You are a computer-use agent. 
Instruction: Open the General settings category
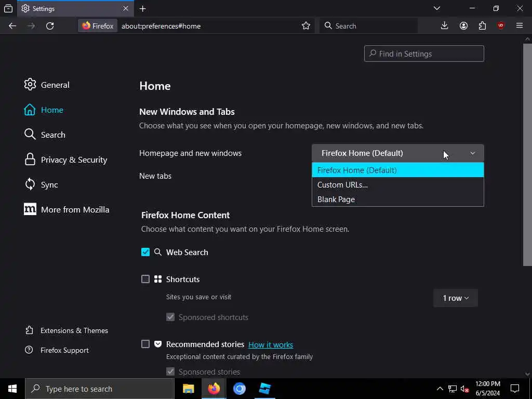click(x=47, y=85)
